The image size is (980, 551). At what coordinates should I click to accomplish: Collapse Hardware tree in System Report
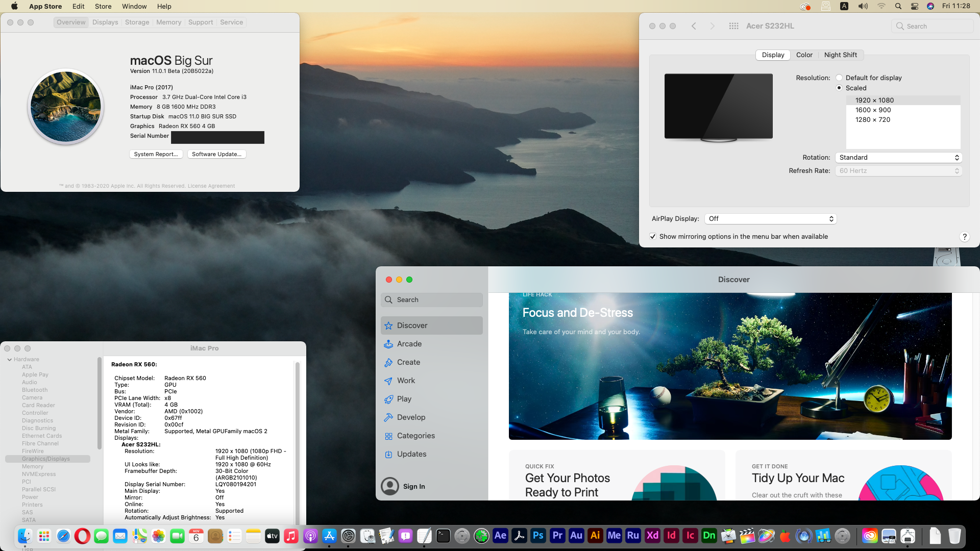pos(10,360)
